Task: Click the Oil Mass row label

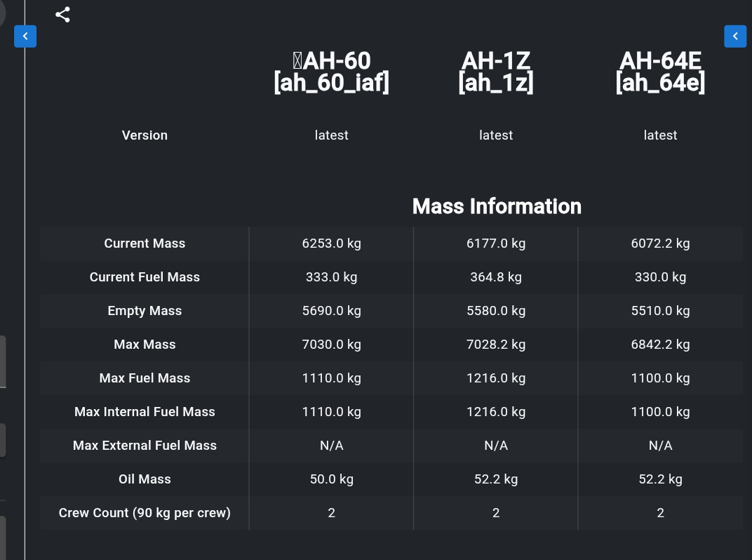Action: coord(145,479)
